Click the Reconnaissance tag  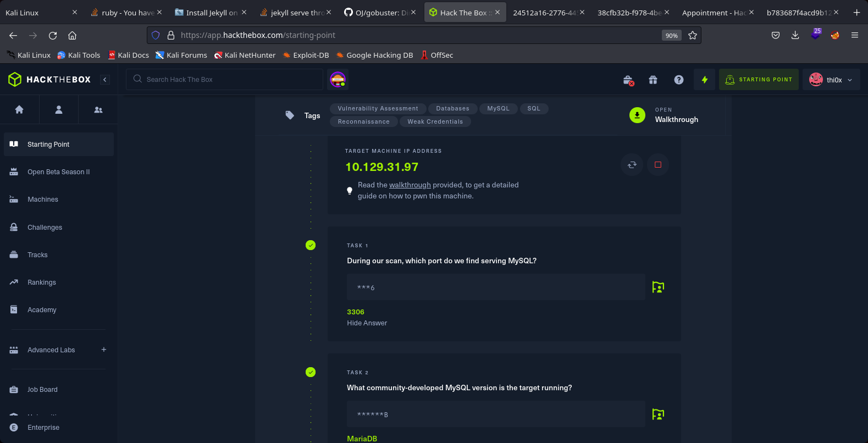[363, 122]
